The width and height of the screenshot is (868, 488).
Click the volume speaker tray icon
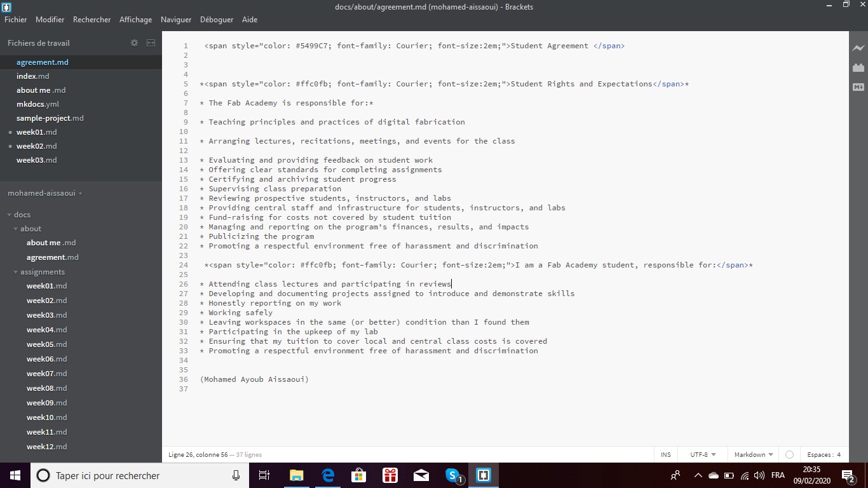point(759,475)
